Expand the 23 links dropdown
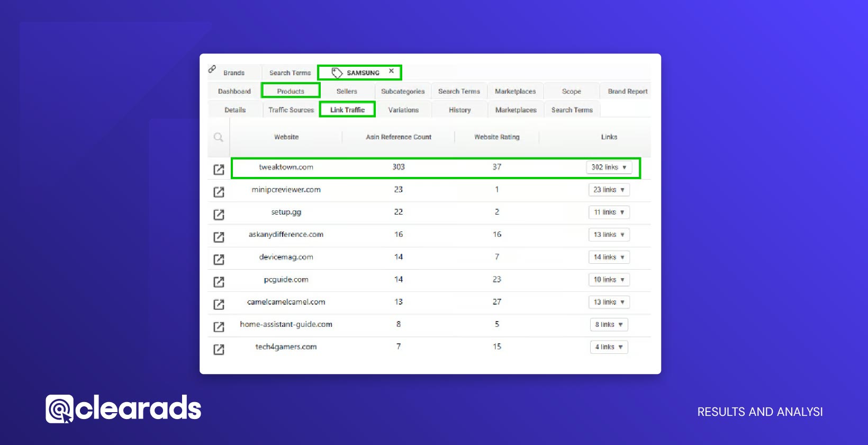The height and width of the screenshot is (445, 868). click(x=609, y=190)
